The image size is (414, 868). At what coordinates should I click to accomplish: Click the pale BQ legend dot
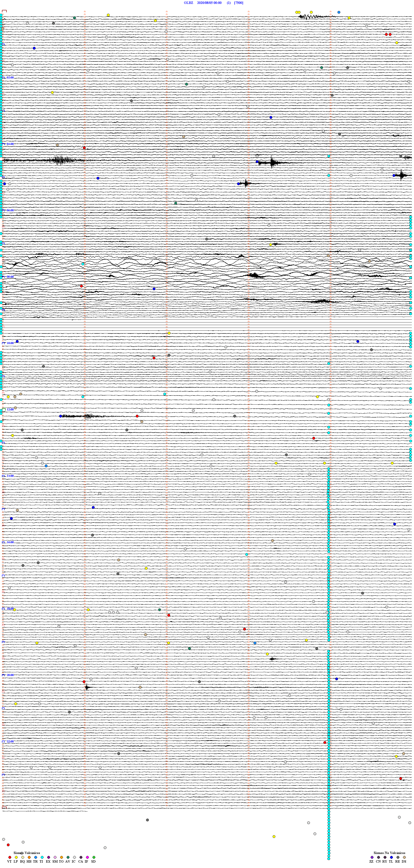(x=23, y=857)
